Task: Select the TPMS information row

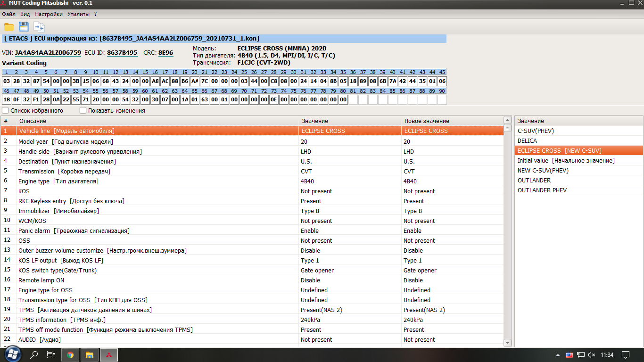Action: pos(62,320)
